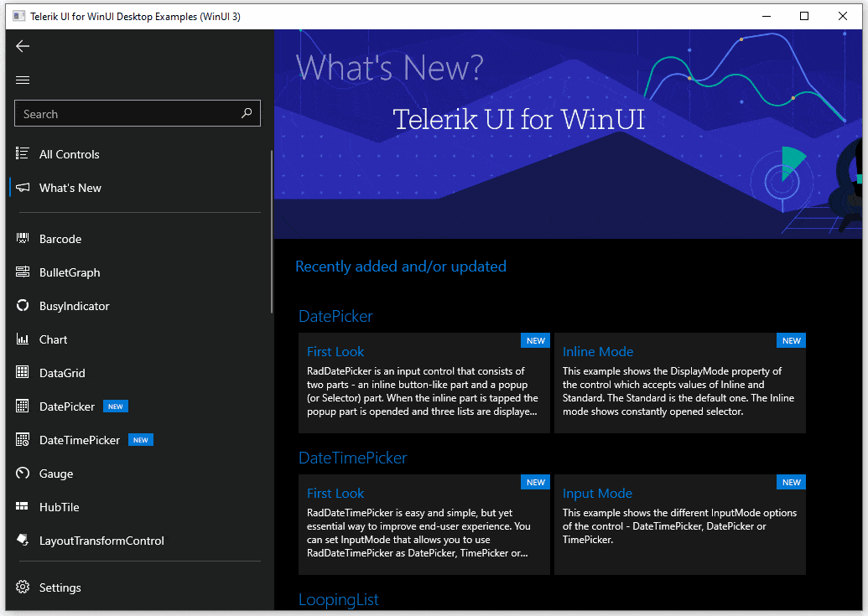
Task: Open DateTimePicker First Look example card
Action: (424, 524)
